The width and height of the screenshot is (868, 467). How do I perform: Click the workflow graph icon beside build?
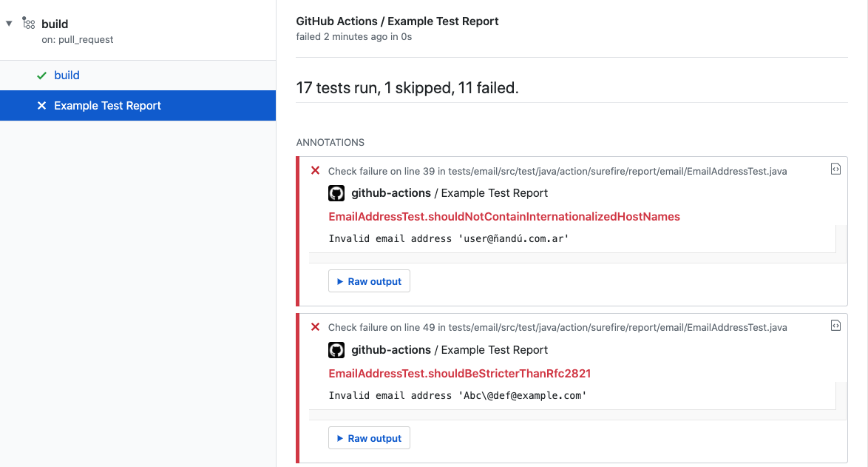click(28, 23)
